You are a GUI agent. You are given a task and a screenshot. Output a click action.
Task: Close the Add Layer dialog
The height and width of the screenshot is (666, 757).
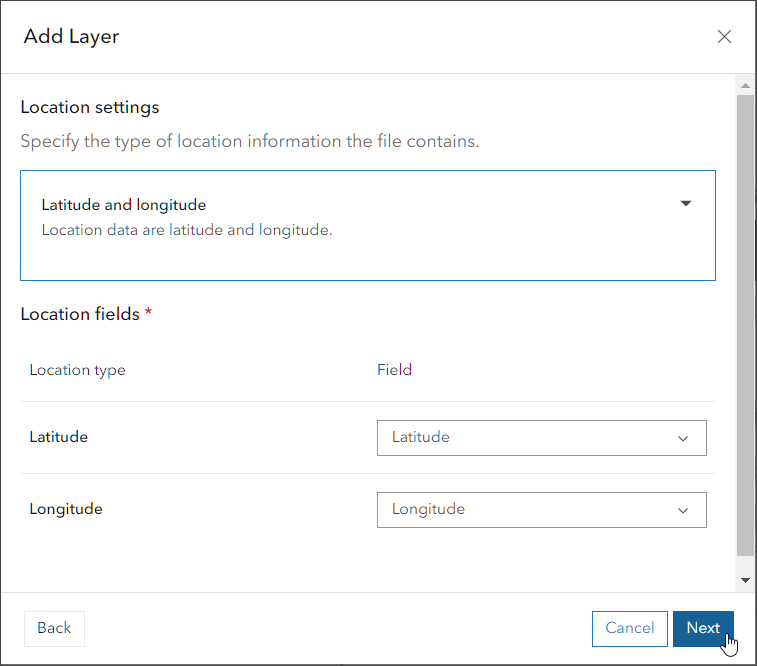point(725,37)
